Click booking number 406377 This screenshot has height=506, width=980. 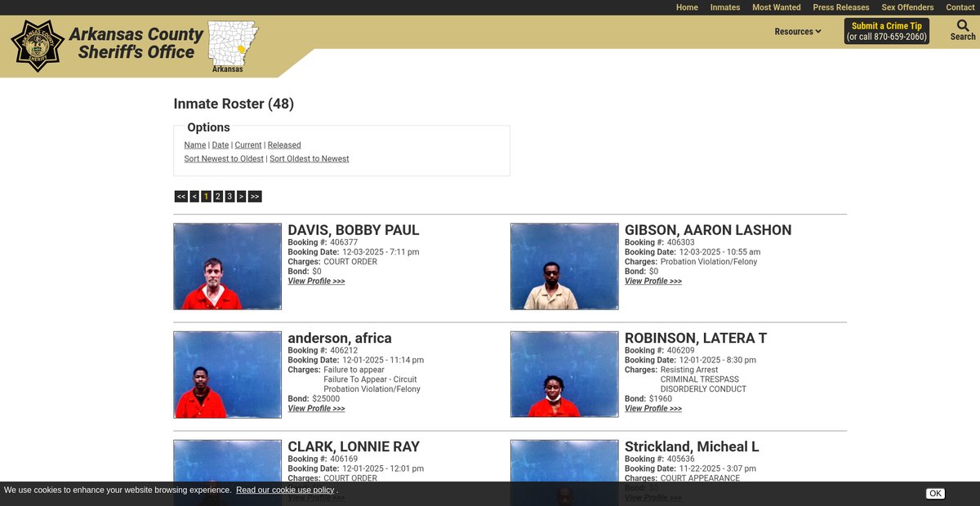(x=344, y=242)
